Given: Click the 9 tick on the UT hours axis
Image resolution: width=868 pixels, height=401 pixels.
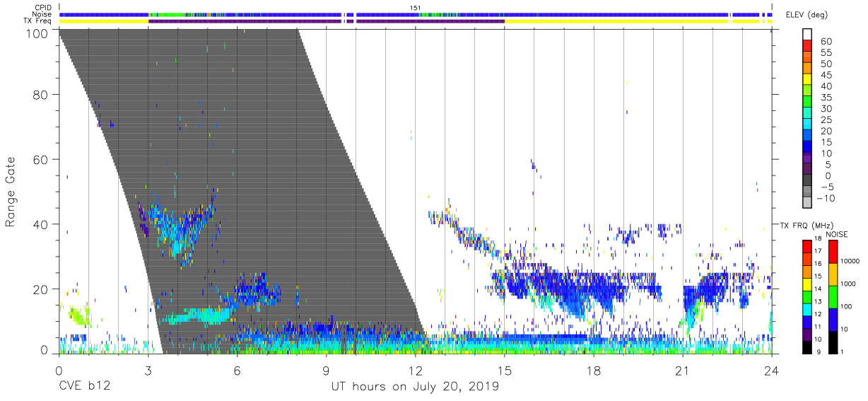Looking at the screenshot, I should coord(326,371).
